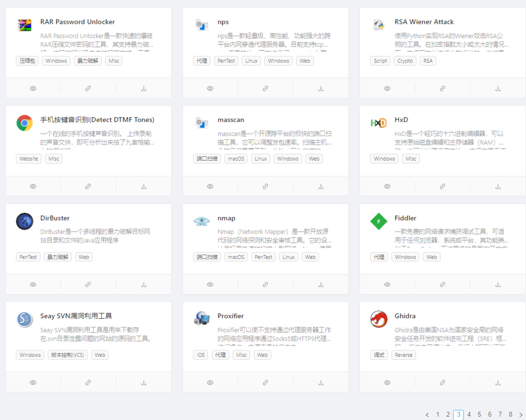Click the RSA tag
The height and width of the screenshot is (420, 526).
coord(428,61)
